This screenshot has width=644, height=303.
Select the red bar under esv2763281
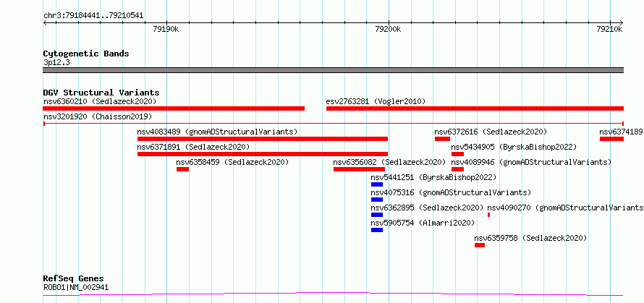[x=475, y=108]
